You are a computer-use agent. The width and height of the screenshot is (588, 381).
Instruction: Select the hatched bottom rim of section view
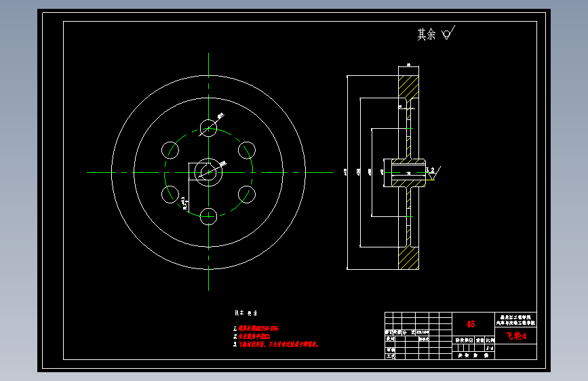pos(408,258)
